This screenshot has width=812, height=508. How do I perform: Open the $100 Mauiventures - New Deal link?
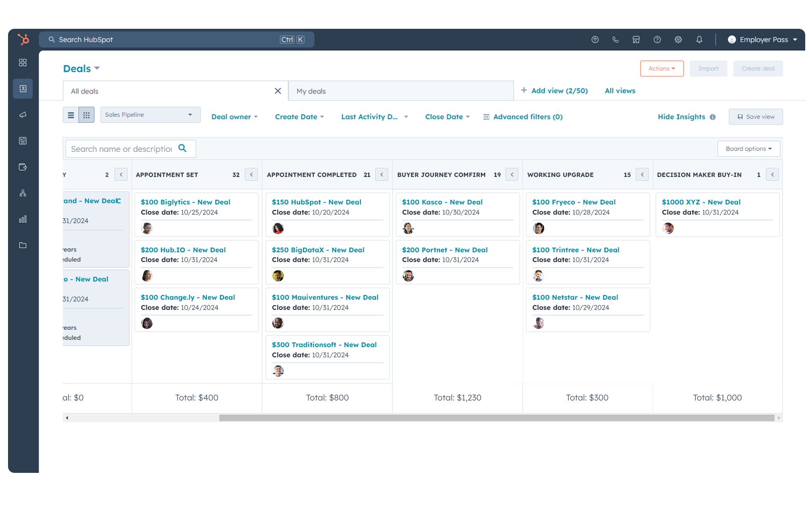tap(325, 298)
